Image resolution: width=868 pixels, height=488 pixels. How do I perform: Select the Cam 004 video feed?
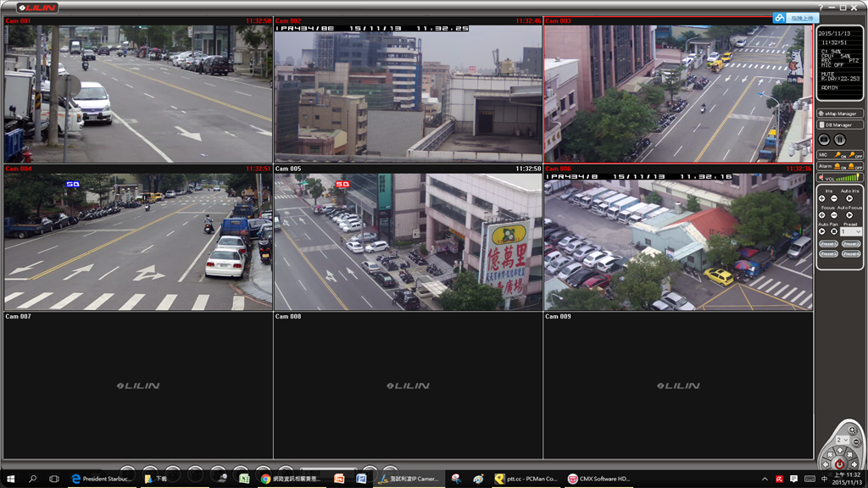[x=138, y=237]
